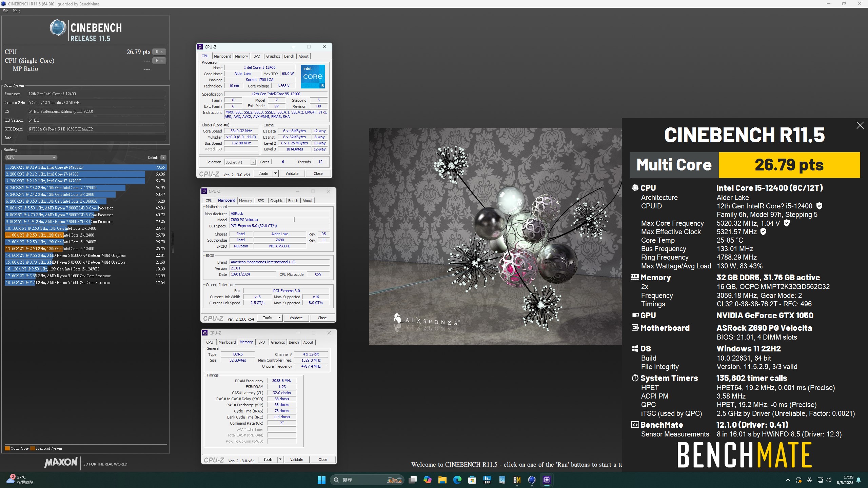
Task: Click the 26.79 pts Multi Core score banner
Action: [789, 165]
